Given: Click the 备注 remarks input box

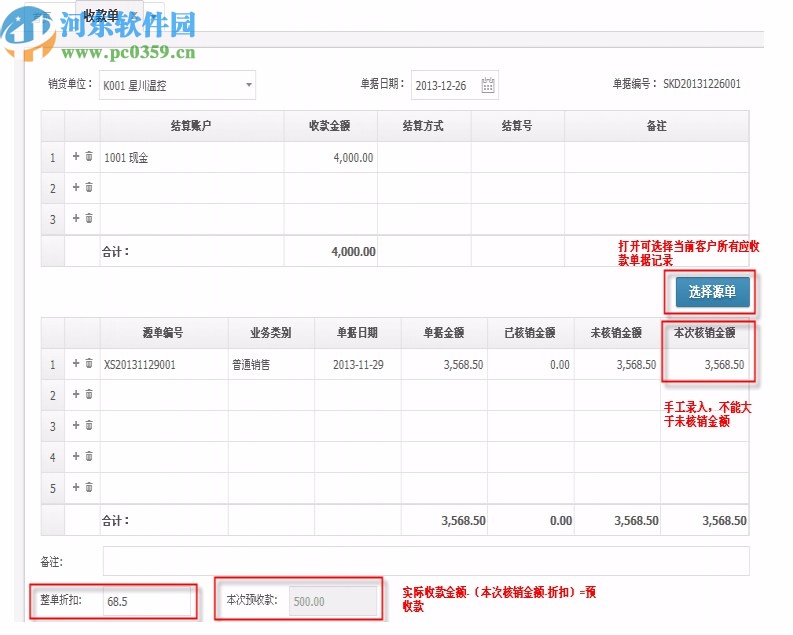Looking at the screenshot, I should [426, 561].
